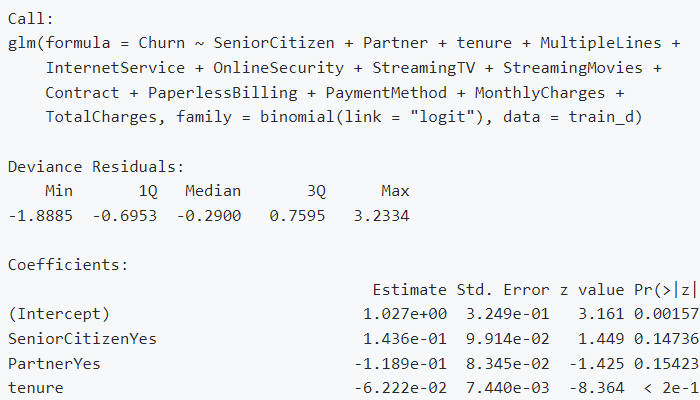This screenshot has width=700, height=400.
Task: Click 'PaperlessBilling' in the formula
Action: point(222,93)
